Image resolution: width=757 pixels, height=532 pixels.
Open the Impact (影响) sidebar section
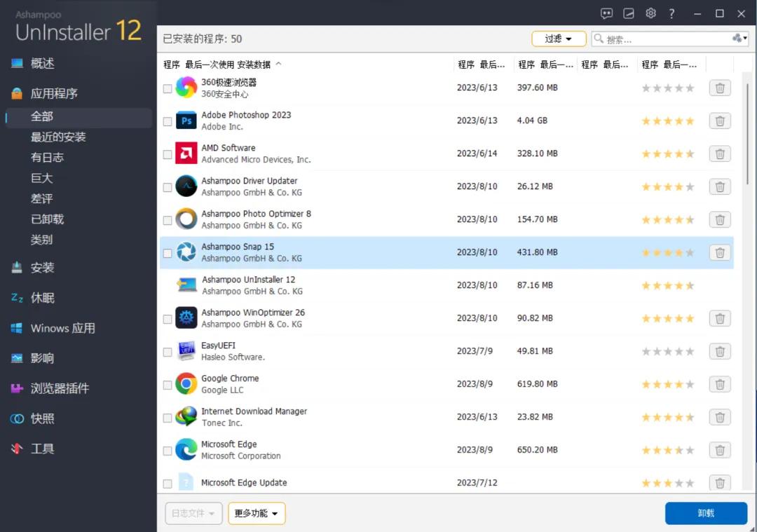(42, 358)
